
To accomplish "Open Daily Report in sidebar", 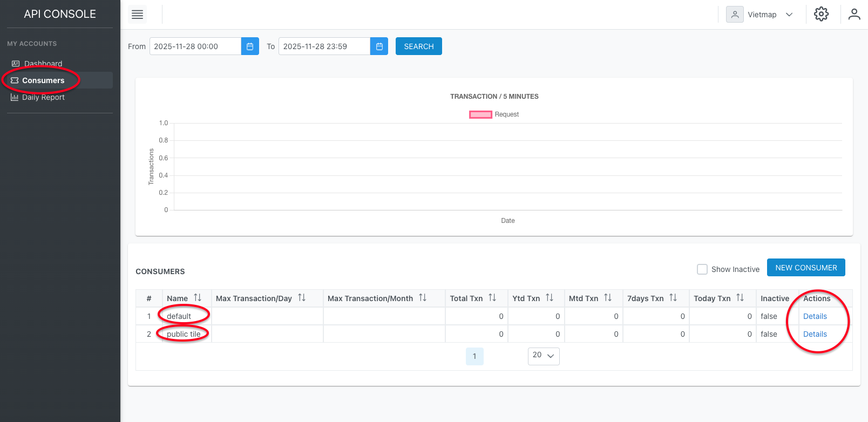I will [43, 97].
